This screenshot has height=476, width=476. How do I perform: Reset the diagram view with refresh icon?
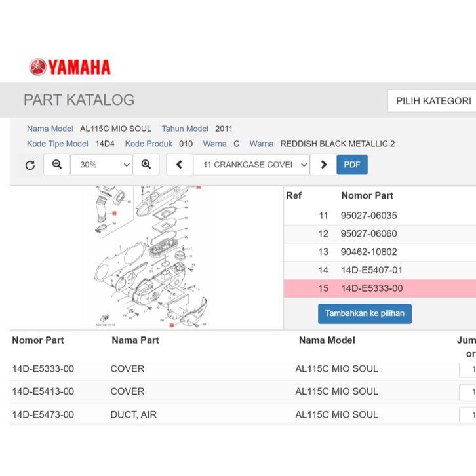(30, 165)
